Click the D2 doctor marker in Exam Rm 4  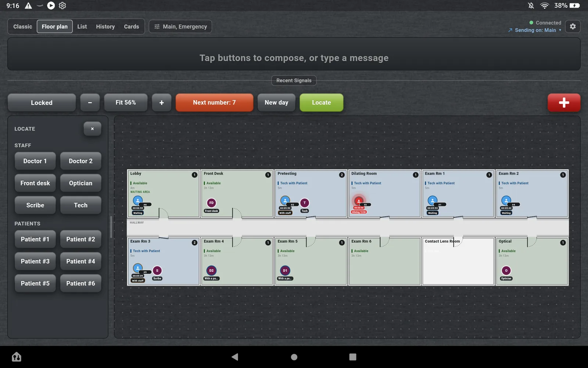(x=211, y=270)
